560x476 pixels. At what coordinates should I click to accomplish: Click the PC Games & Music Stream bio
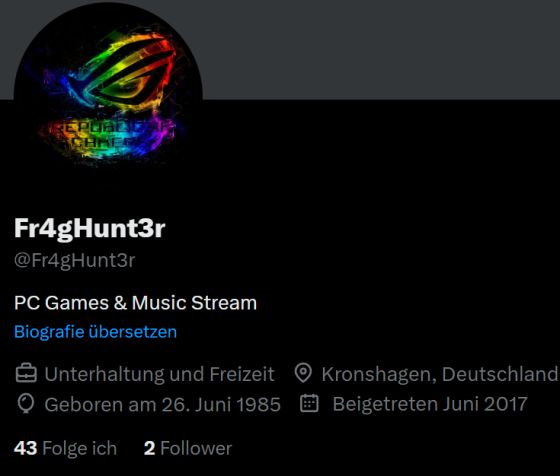135,303
